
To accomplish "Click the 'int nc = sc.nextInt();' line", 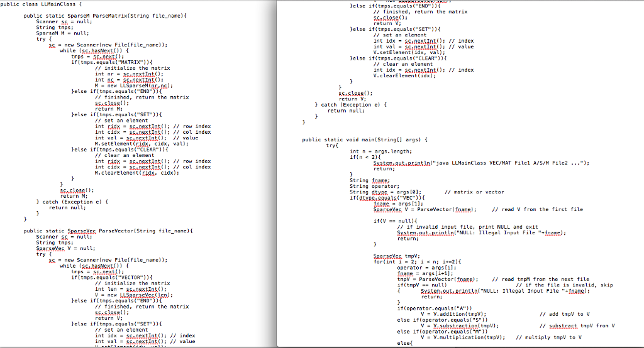I will (129, 80).
